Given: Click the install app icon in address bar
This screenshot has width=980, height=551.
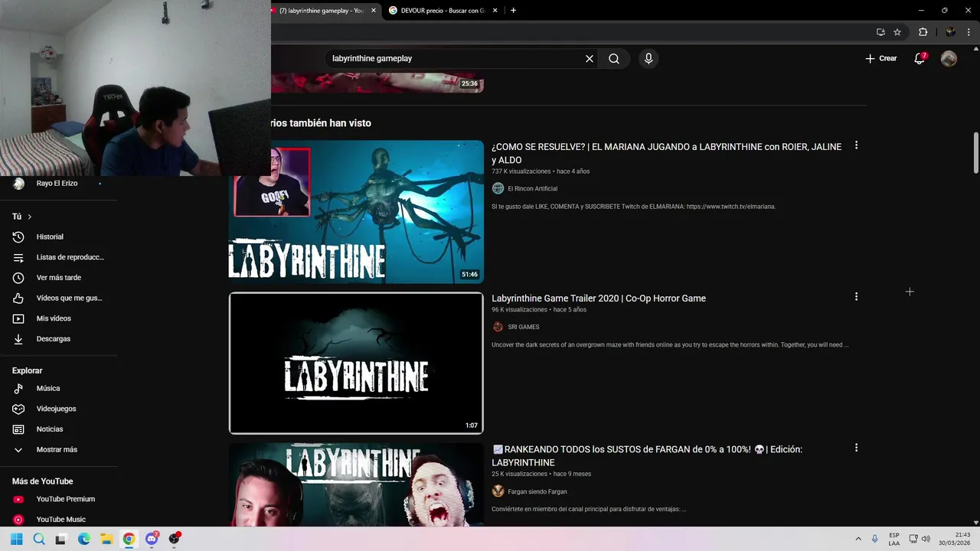Looking at the screenshot, I should [x=880, y=32].
